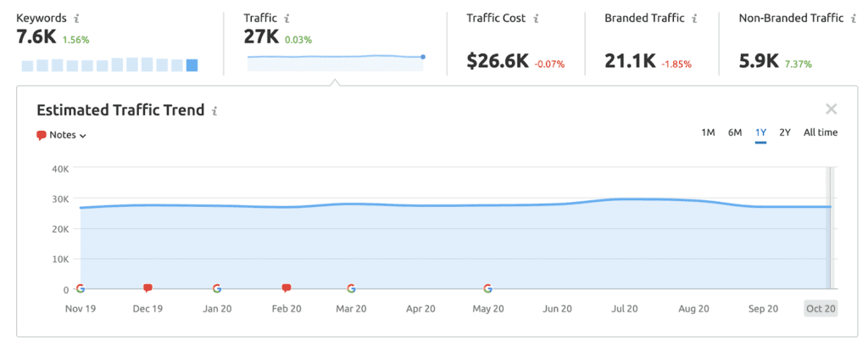Switch to the 1M time range

point(708,132)
